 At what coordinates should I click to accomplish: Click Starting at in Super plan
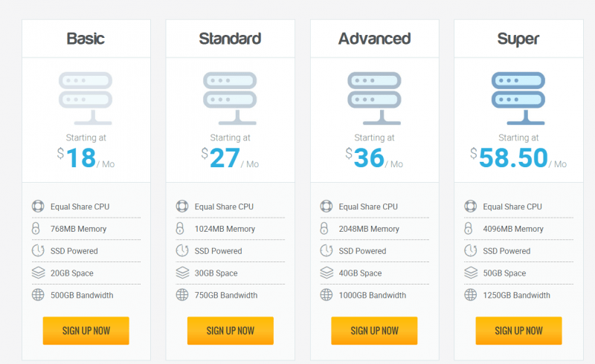pos(518,137)
